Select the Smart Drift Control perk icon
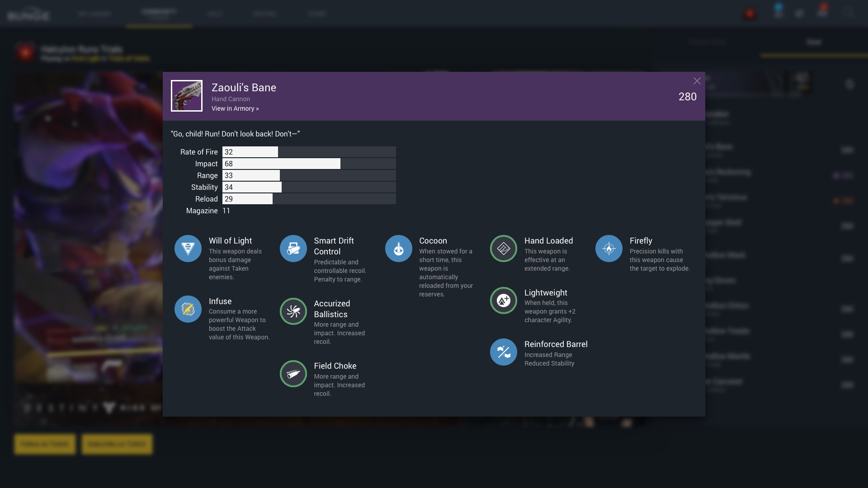The height and width of the screenshot is (488, 868). pyautogui.click(x=293, y=249)
